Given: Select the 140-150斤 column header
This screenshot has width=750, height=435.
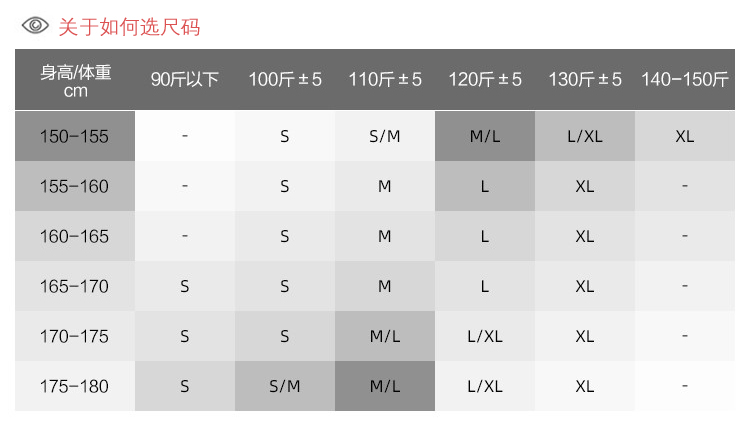Looking at the screenshot, I should pyautogui.click(x=685, y=80).
